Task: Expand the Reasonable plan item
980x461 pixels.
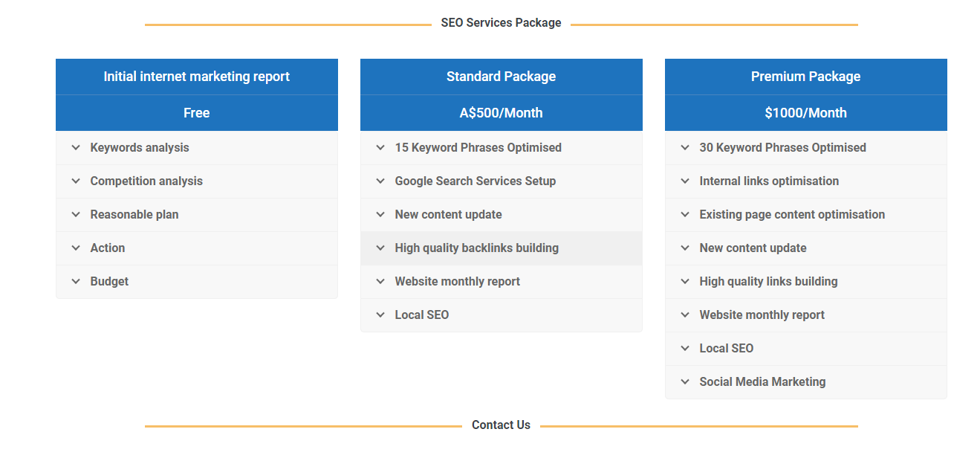Action: click(134, 215)
